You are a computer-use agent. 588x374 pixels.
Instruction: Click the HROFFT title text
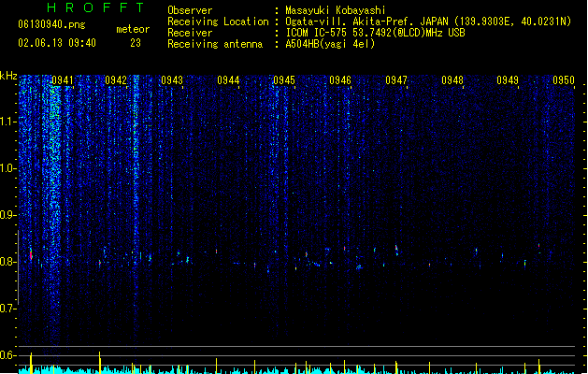click(x=95, y=7)
